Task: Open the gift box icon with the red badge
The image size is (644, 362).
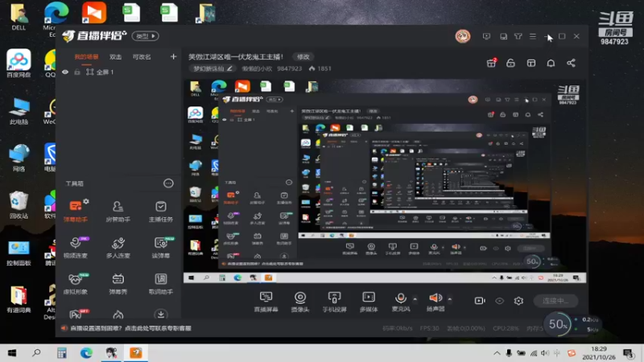Action: tap(491, 63)
